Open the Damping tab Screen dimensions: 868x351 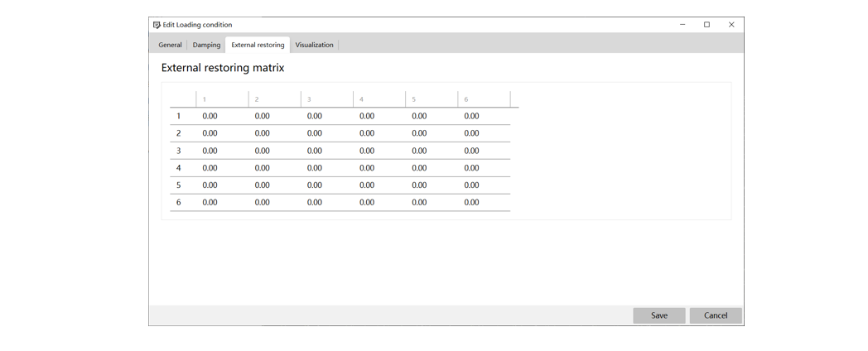click(206, 45)
